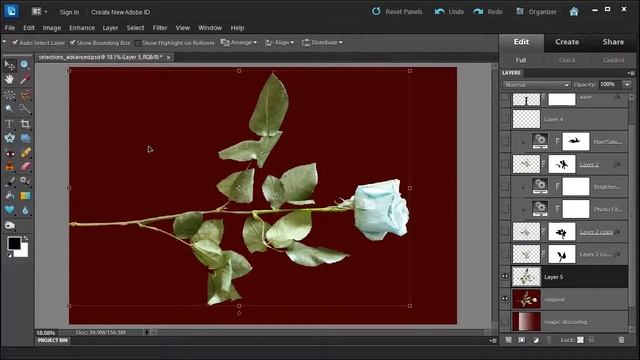This screenshot has width=640, height=360.
Task: Open the File menu
Action: pyautogui.click(x=10, y=28)
